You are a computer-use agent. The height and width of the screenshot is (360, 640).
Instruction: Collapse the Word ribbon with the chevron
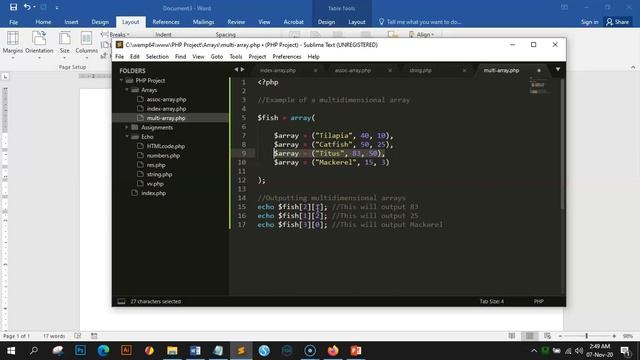click(633, 67)
